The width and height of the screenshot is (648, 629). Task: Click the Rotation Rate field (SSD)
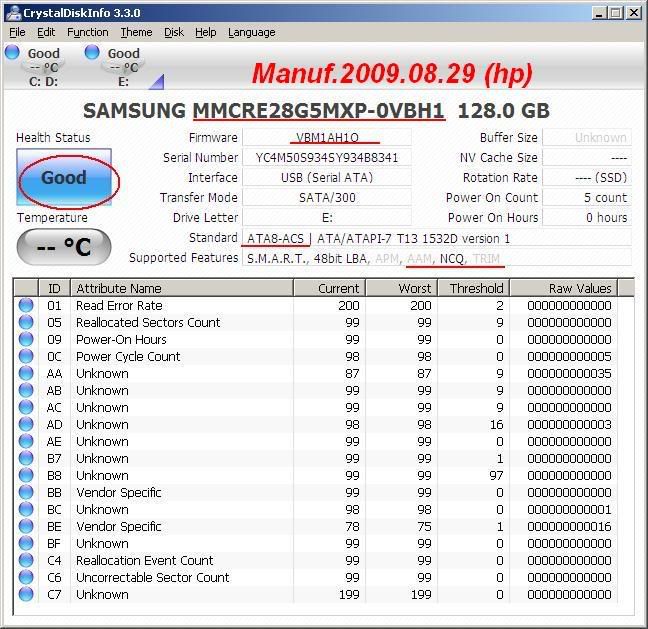[x=587, y=177]
